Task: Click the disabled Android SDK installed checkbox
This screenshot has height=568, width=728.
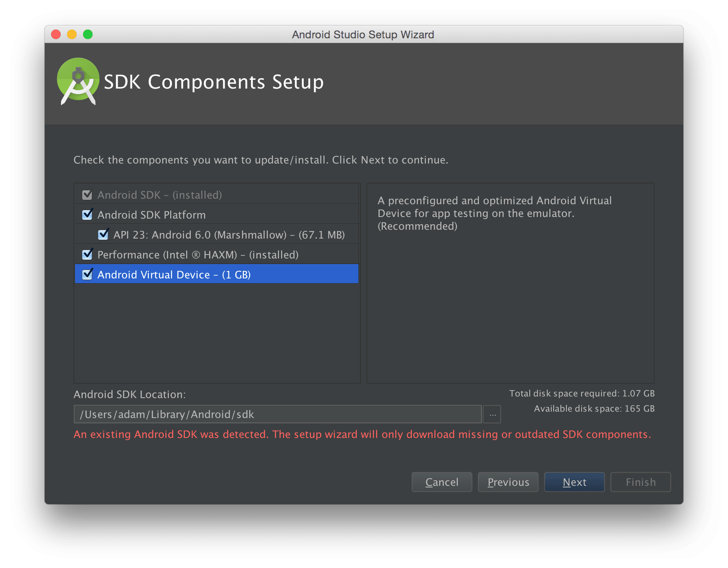Action: tap(87, 195)
